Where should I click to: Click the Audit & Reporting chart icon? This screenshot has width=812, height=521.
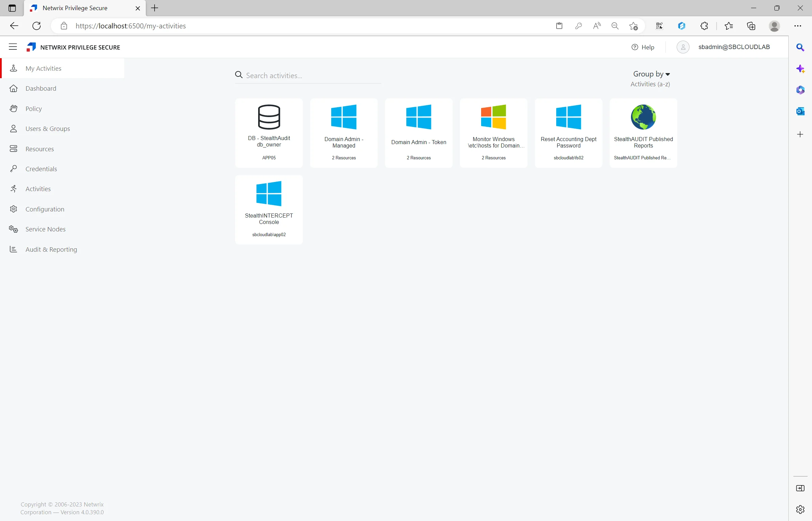[x=14, y=249]
